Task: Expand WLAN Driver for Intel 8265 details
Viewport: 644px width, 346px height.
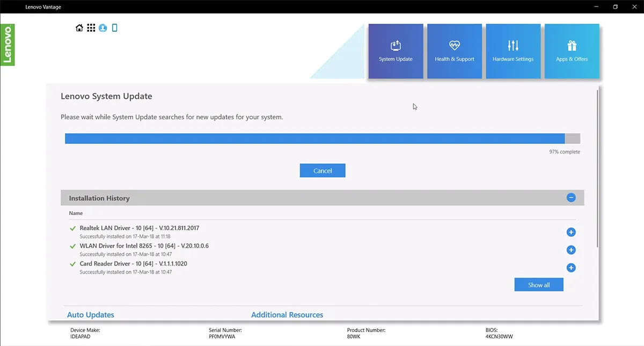Action: pos(571,250)
